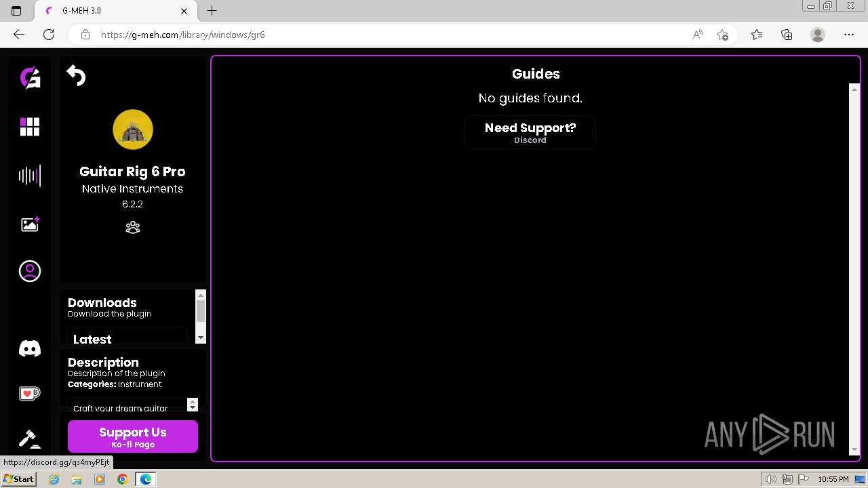Click the Need Support? Discord button
Screen dimensions: 868x488
(x=530, y=132)
